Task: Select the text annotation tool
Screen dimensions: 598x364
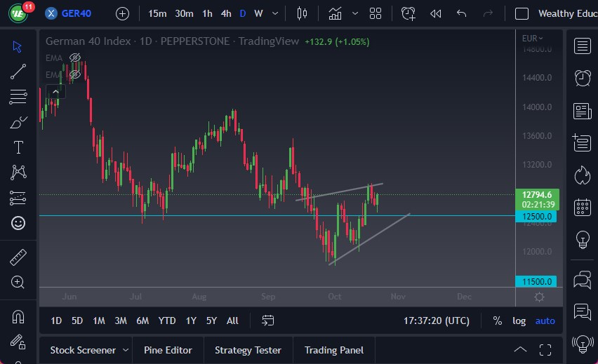Action: (x=18, y=147)
